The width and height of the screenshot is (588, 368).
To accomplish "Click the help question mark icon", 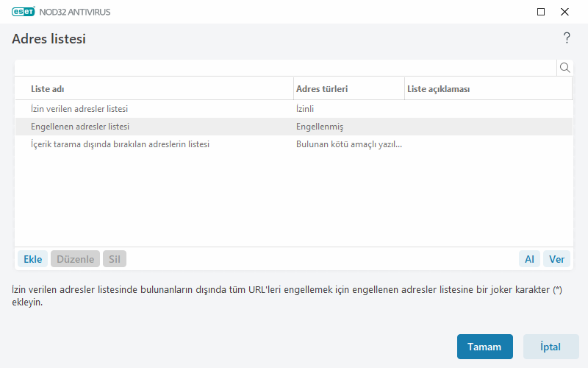I will [x=567, y=38].
